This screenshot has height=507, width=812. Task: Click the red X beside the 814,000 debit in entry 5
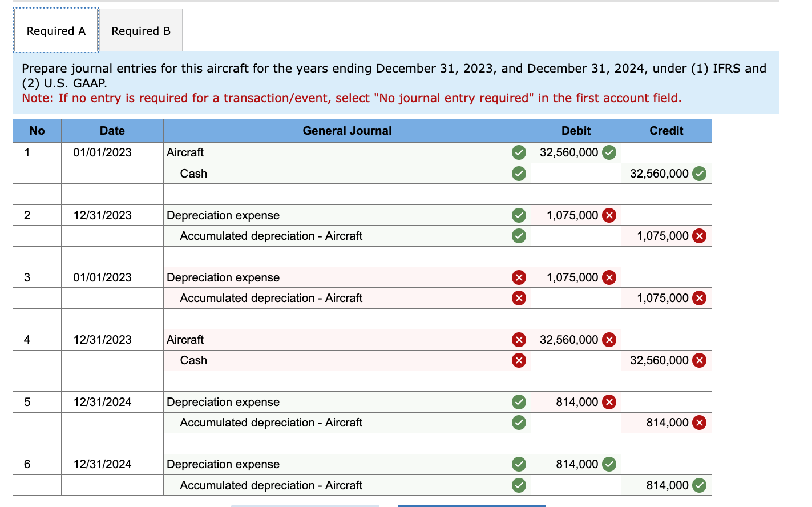610,402
